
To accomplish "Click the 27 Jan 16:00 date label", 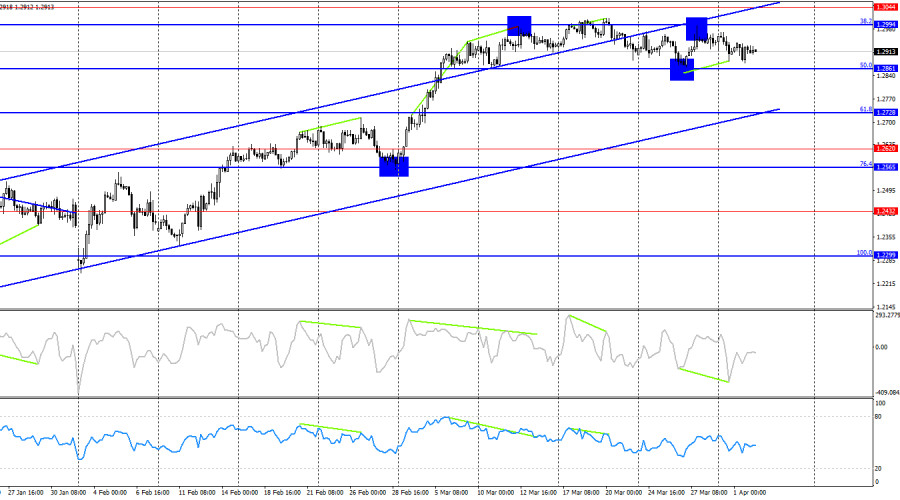I will point(26,493).
